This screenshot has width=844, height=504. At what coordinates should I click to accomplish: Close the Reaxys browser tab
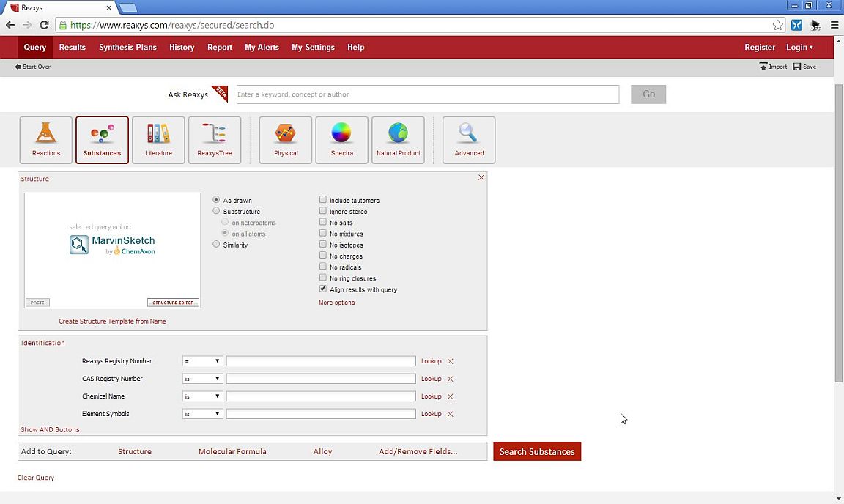[x=108, y=7]
